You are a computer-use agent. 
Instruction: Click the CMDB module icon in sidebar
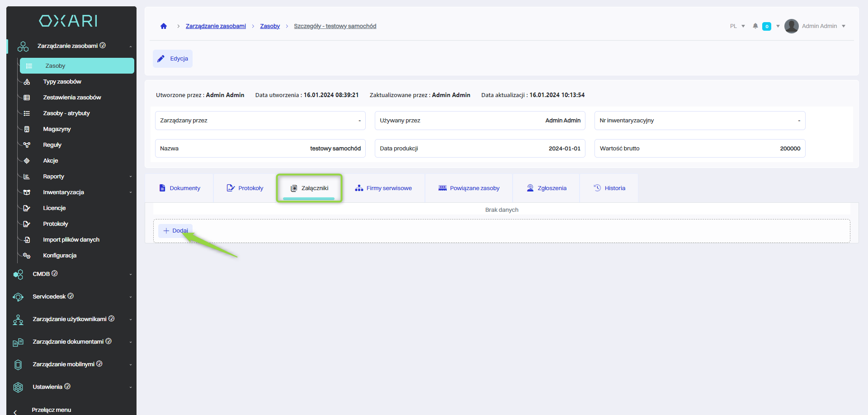(x=18, y=275)
